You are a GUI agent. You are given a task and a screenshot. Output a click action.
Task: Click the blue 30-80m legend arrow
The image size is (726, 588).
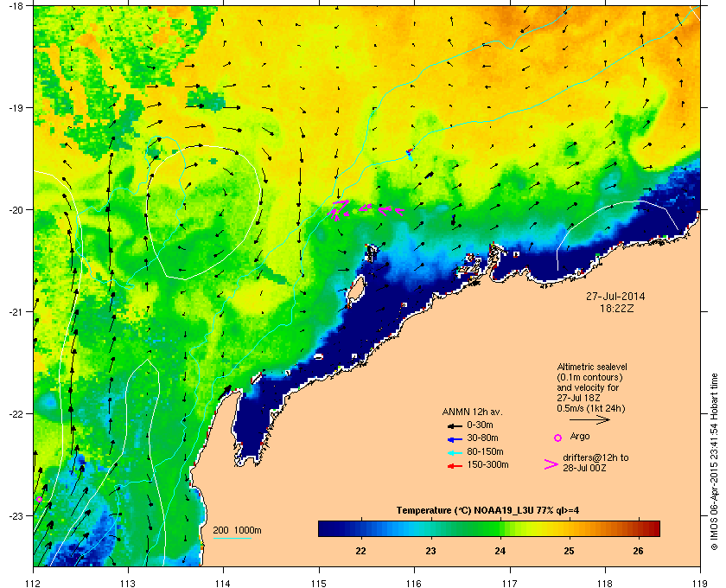click(455, 438)
